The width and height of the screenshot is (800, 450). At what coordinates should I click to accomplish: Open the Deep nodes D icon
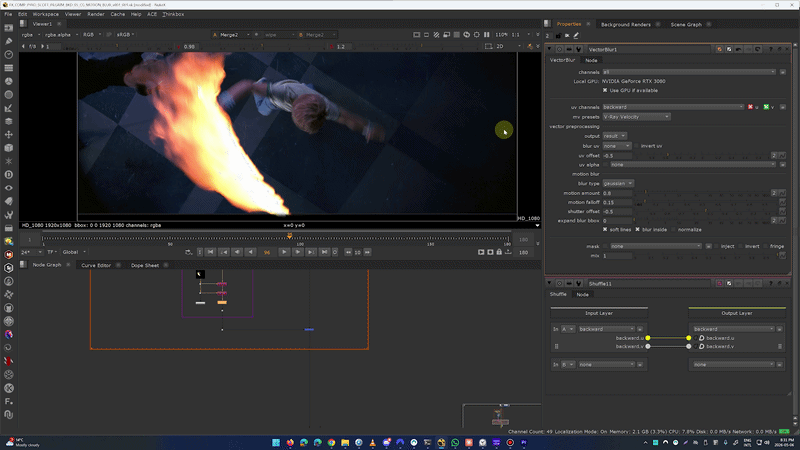[x=9, y=174]
